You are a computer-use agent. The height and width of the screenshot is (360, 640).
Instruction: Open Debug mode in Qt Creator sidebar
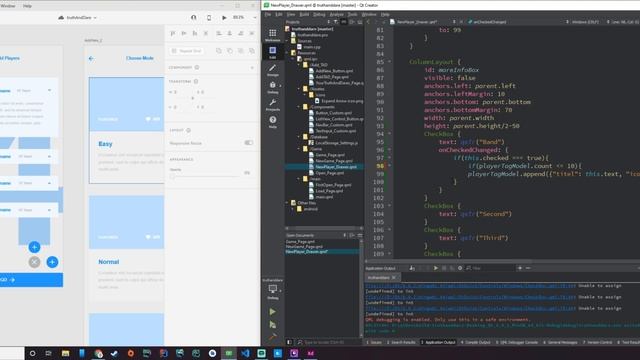272,87
